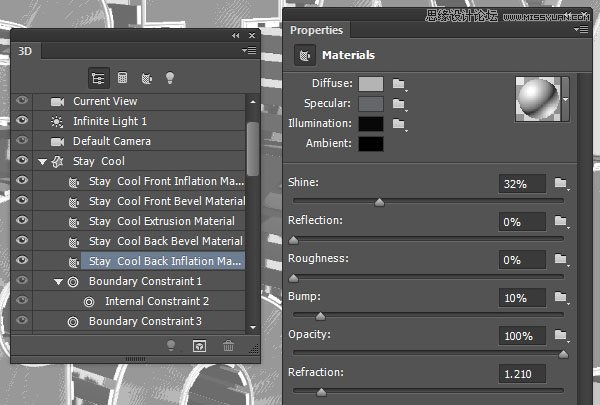Select the 3D panel tab
This screenshot has height=405, width=600.
click(25, 51)
